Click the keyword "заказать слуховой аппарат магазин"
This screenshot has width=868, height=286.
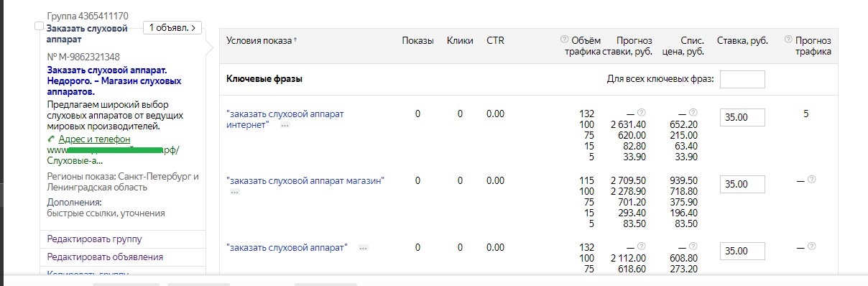[305, 180]
